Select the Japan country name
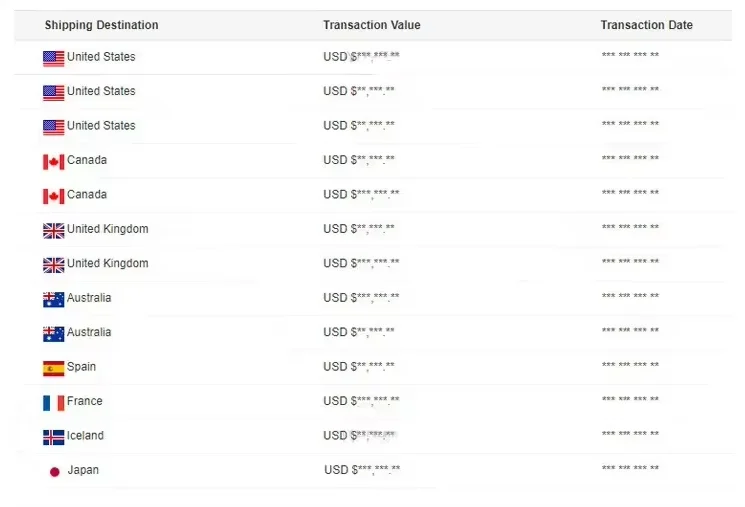Image resolution: width=745 pixels, height=507 pixels. (83, 470)
